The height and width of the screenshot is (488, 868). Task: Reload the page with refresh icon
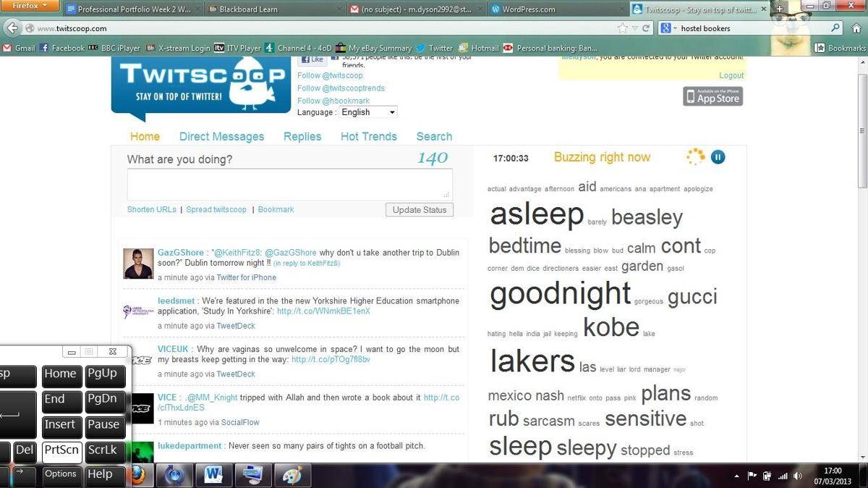(x=646, y=28)
